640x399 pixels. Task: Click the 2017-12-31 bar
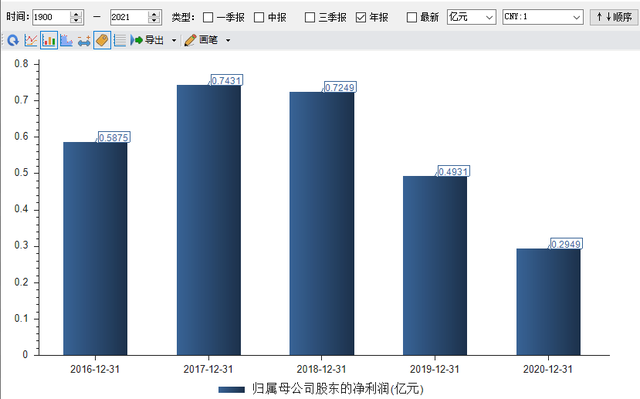coord(209,220)
